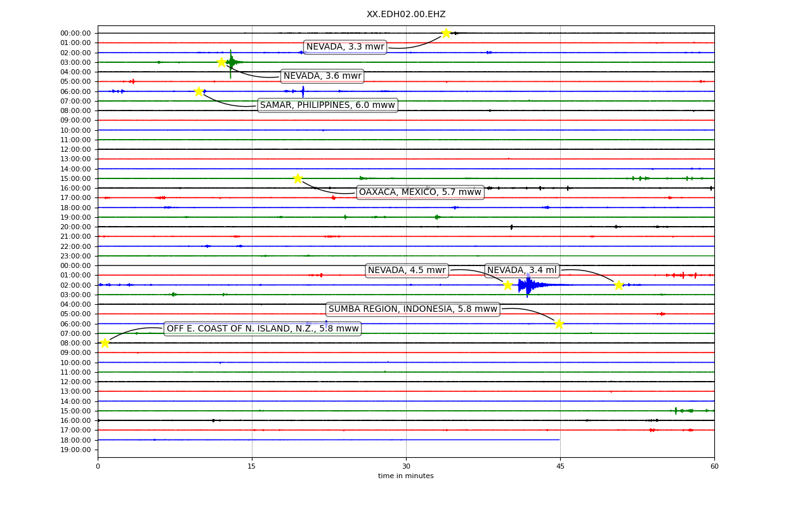Click the 'time in minutes' axis label
The width and height of the screenshot is (812, 508).
(406, 476)
